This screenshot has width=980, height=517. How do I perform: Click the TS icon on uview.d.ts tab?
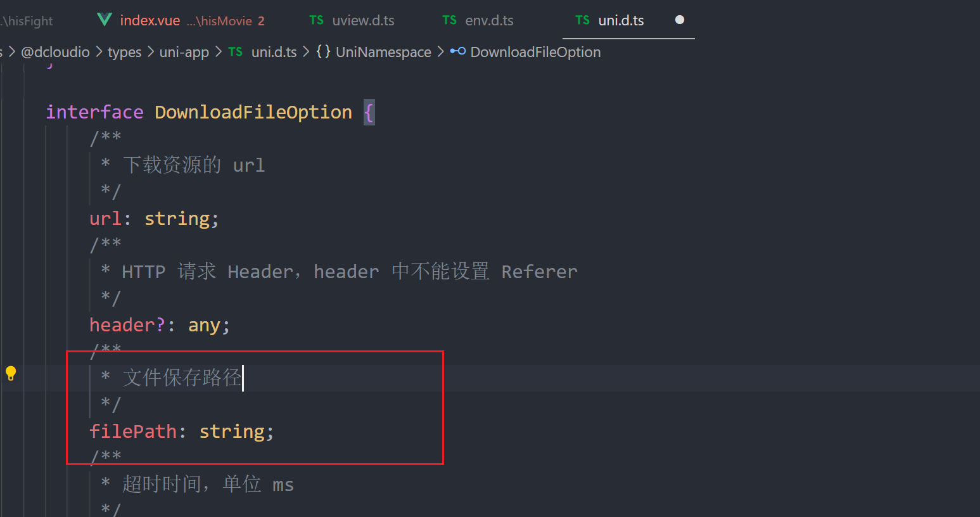[x=315, y=20]
